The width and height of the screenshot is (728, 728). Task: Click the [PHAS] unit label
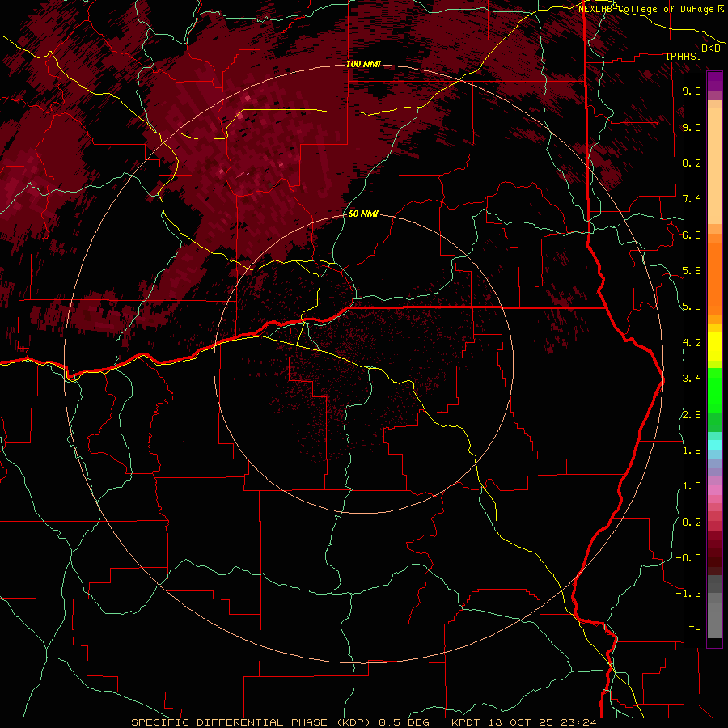click(684, 57)
